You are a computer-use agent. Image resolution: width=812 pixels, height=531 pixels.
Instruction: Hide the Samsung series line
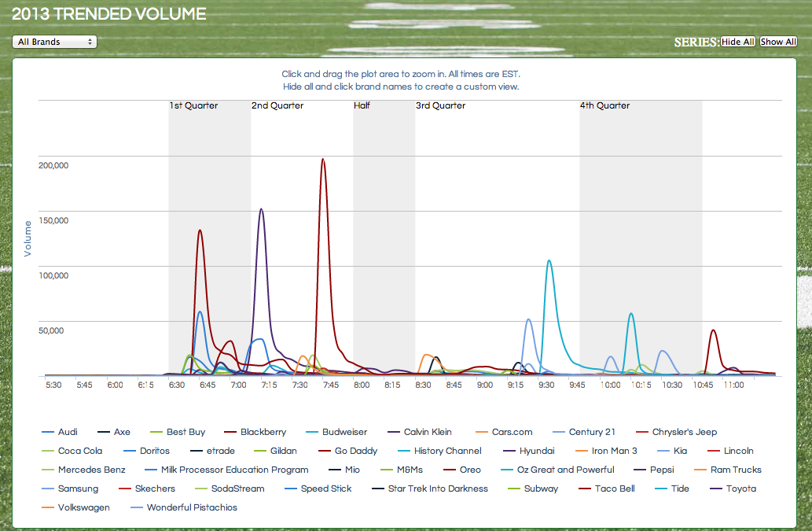click(x=78, y=489)
